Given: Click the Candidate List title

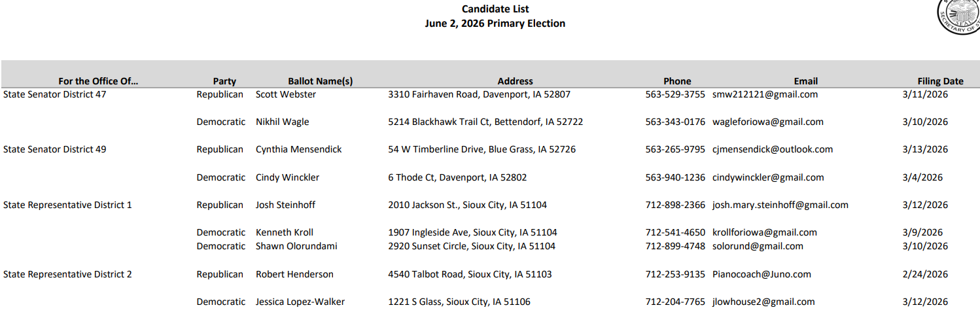Looking at the screenshot, I should [x=495, y=9].
